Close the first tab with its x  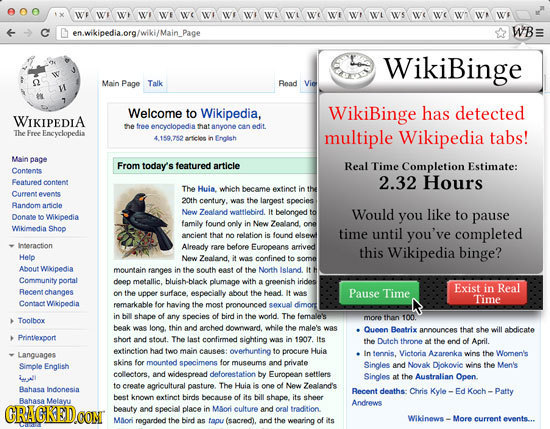click(x=61, y=15)
